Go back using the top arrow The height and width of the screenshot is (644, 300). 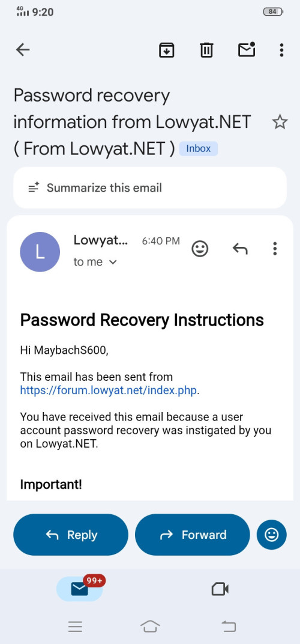23,50
